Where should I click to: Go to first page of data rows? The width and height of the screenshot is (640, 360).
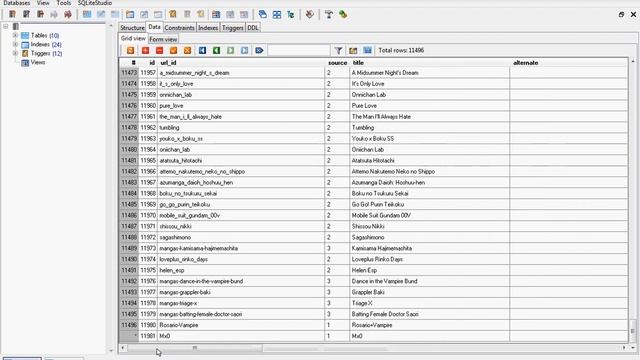point(202,50)
